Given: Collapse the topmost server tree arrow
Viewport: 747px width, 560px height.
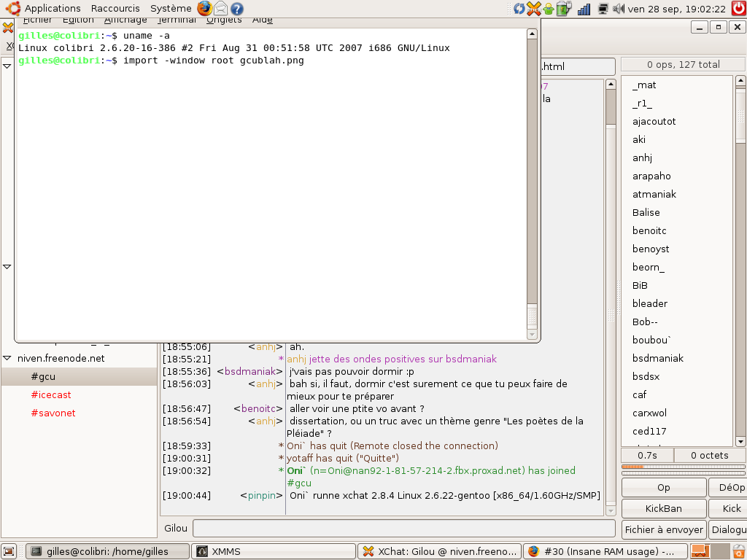Looking at the screenshot, I should (7, 66).
